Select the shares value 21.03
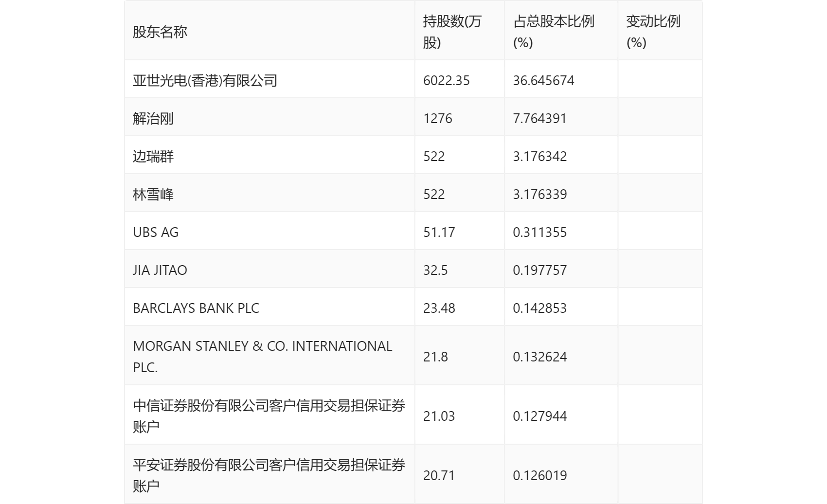 439,416
